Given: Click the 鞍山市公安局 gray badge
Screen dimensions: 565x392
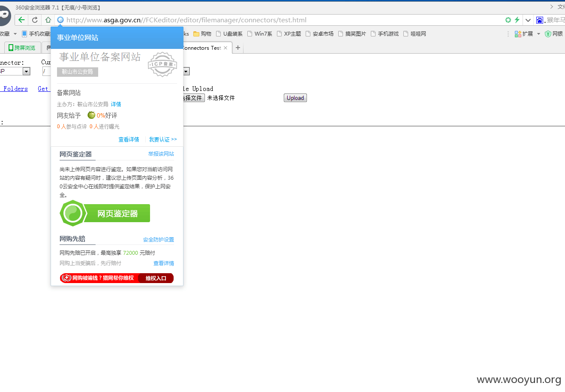Looking at the screenshot, I should [78, 72].
